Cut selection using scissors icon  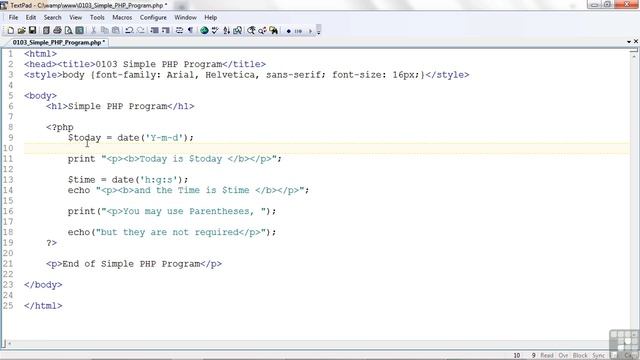(x=93, y=31)
